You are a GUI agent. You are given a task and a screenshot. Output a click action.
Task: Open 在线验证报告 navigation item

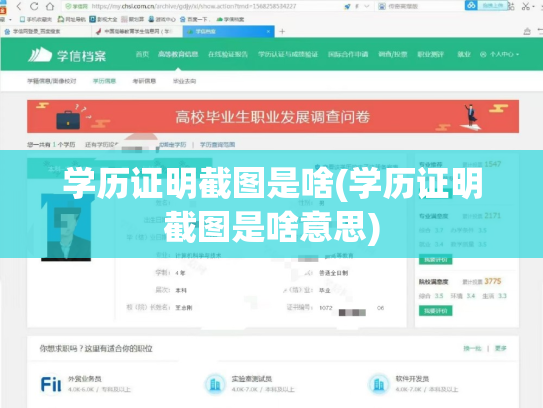click(228, 54)
